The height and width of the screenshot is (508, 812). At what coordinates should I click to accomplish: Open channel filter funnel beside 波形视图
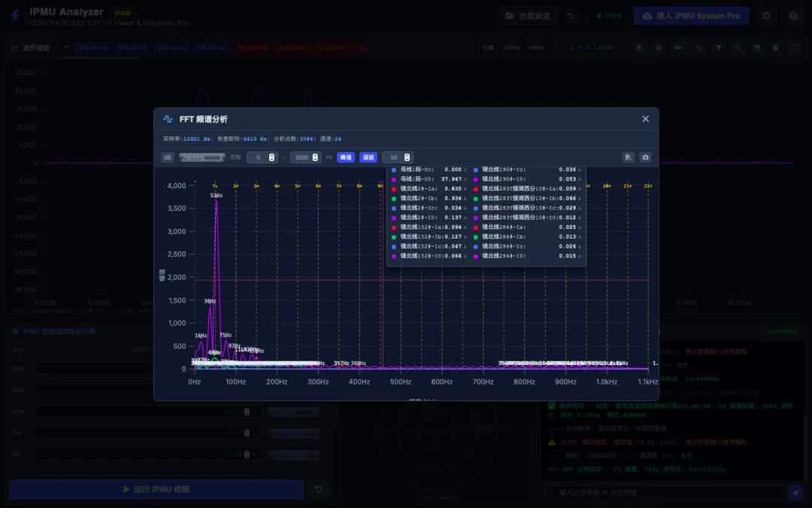[66, 47]
